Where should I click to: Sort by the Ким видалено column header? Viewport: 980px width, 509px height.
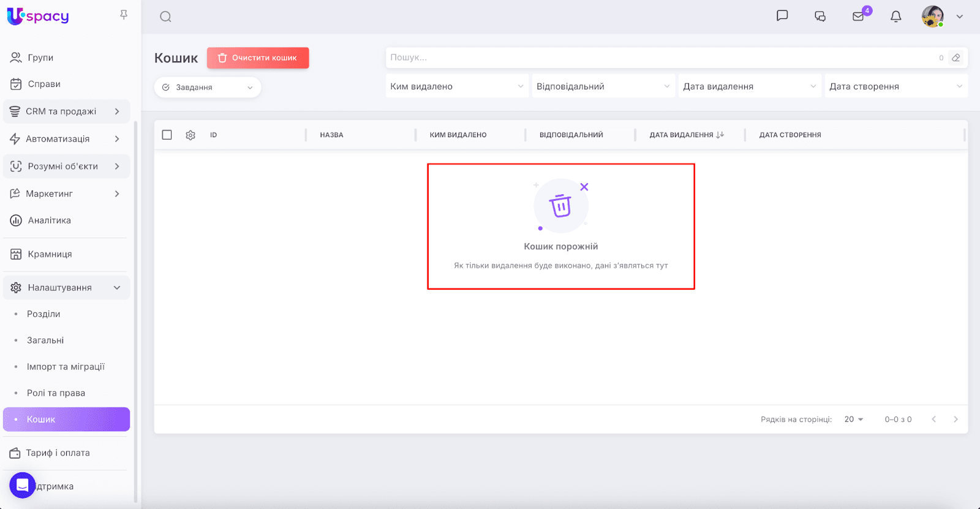coord(458,135)
